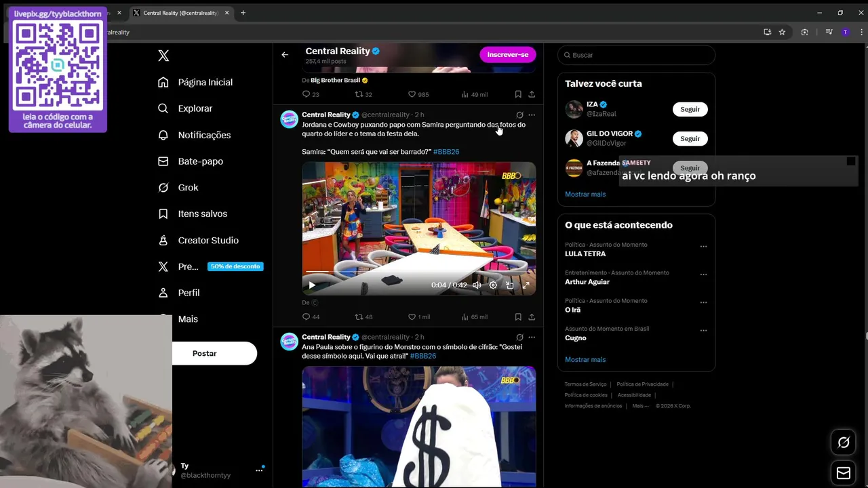Open Notificações in sidebar
Image resolution: width=868 pixels, height=488 pixels.
click(195, 135)
